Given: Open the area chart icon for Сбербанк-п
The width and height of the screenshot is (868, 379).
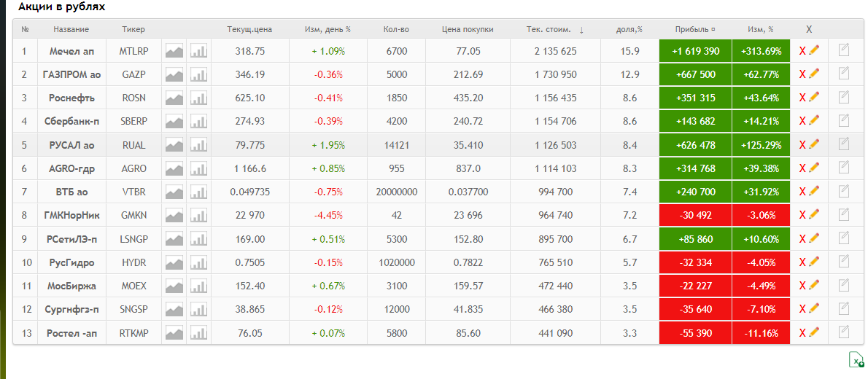Looking at the screenshot, I should click(x=174, y=121).
